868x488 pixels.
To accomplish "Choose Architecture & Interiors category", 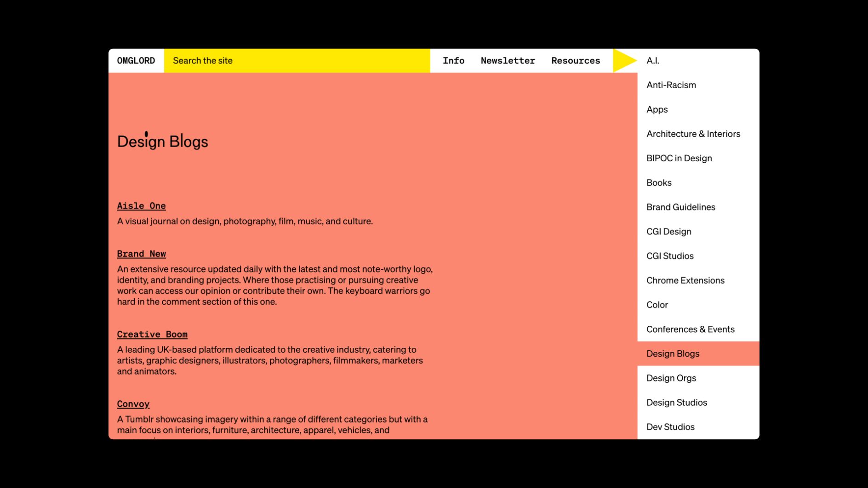I will (693, 134).
